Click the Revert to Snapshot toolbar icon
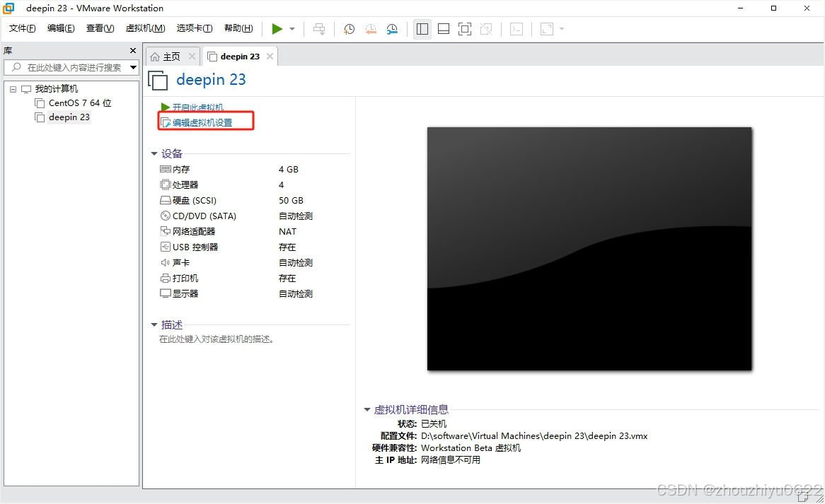Image resolution: width=825 pixels, height=504 pixels. click(371, 29)
